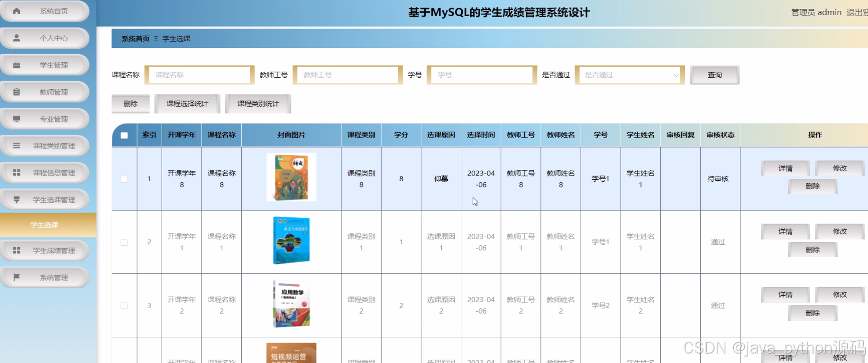Click the home icon beside 系统首页

pos(17,11)
